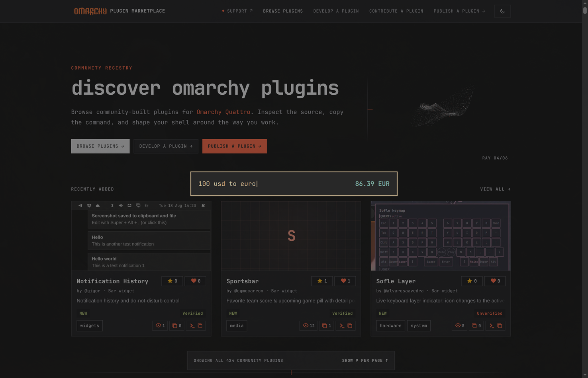
Task: Open the Omarchy logo home link
Action: click(x=90, y=11)
